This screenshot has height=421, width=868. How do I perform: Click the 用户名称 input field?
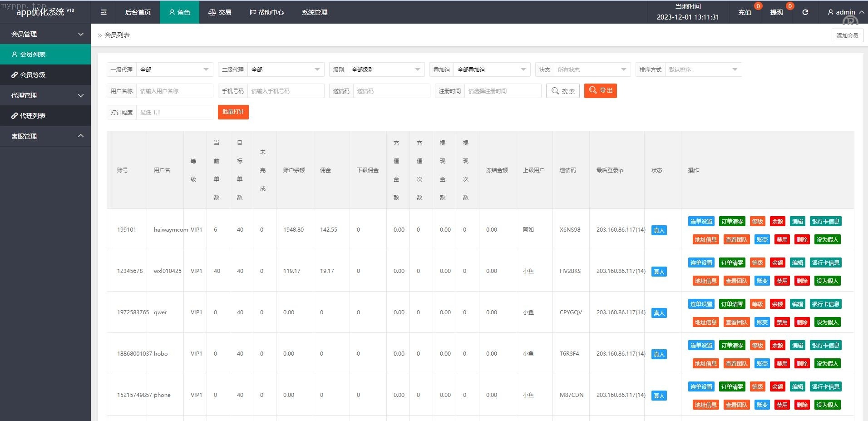174,91
